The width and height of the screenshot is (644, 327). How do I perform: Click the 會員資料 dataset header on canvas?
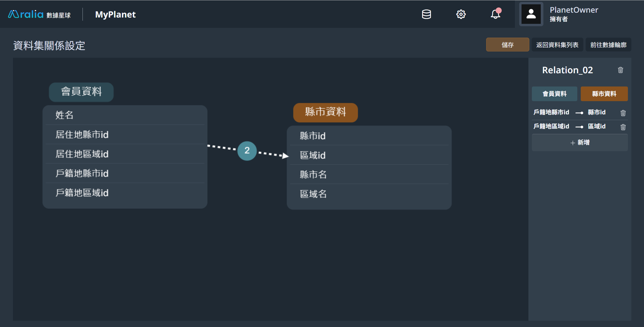(81, 92)
